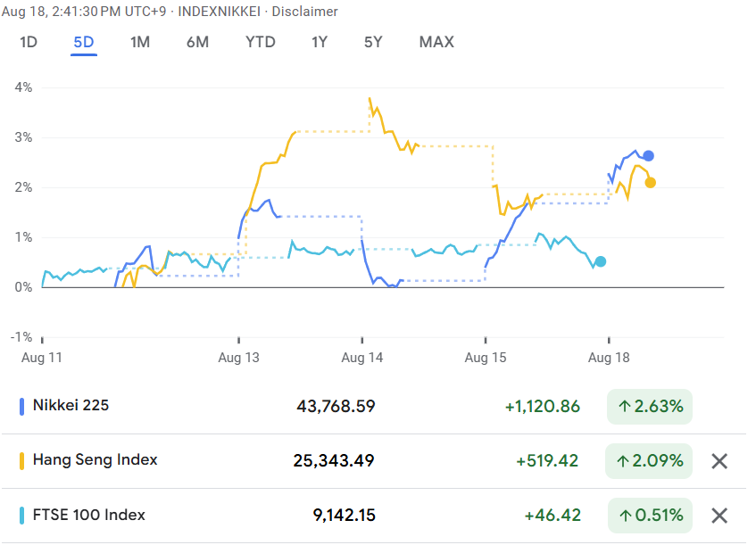Show the MAX time range

(436, 43)
